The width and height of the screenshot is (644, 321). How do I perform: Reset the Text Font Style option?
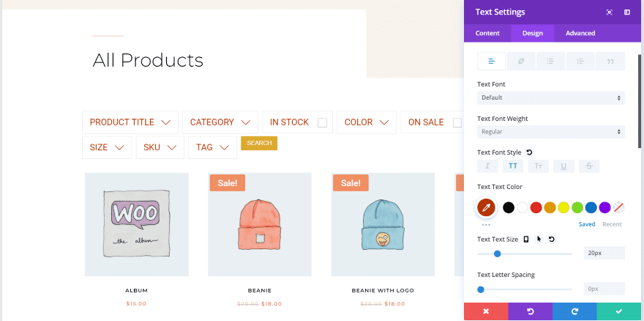click(x=529, y=152)
